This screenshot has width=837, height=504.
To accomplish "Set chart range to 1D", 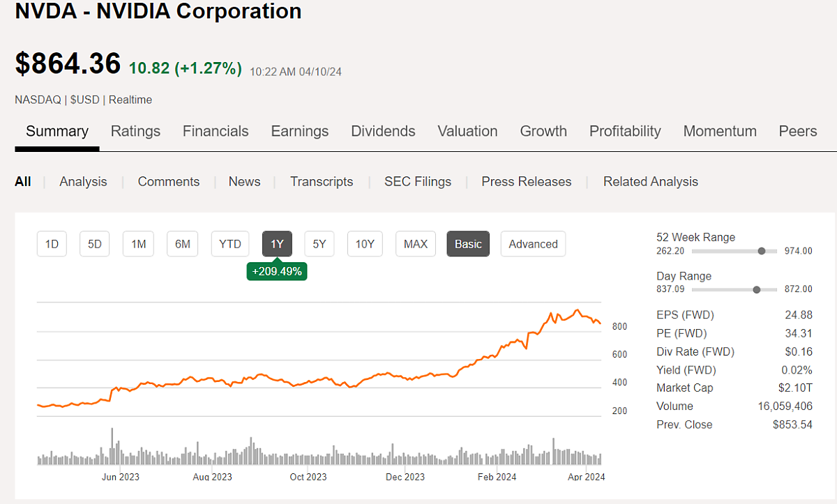I will (x=52, y=244).
